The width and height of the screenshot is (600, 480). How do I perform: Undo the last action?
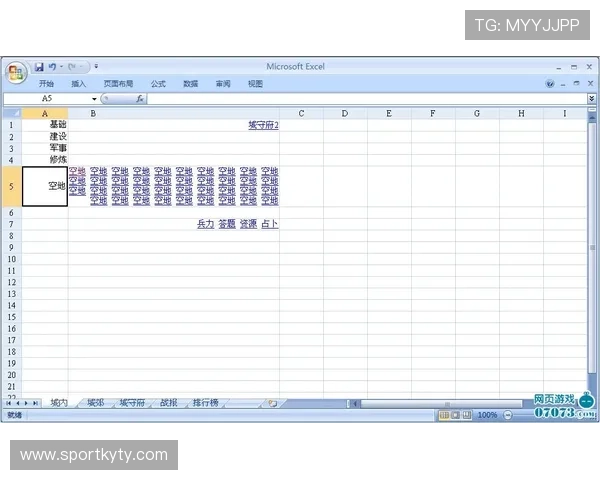(x=52, y=67)
